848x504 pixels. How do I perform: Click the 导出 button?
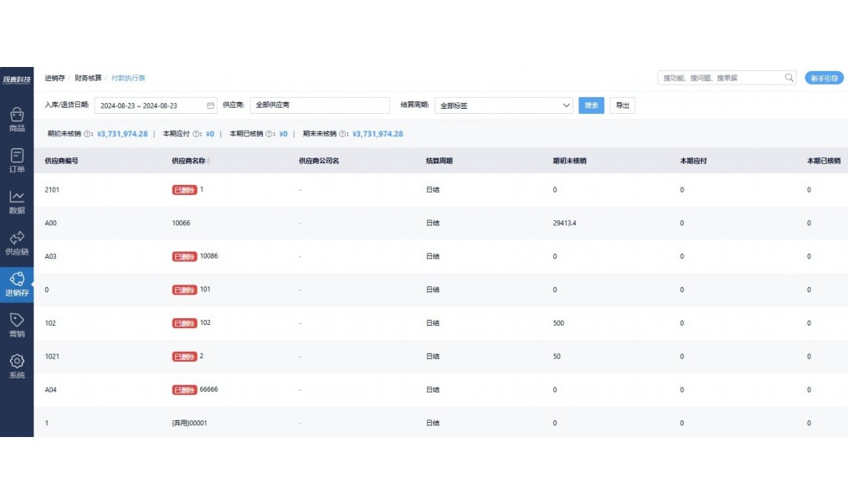pyautogui.click(x=623, y=105)
